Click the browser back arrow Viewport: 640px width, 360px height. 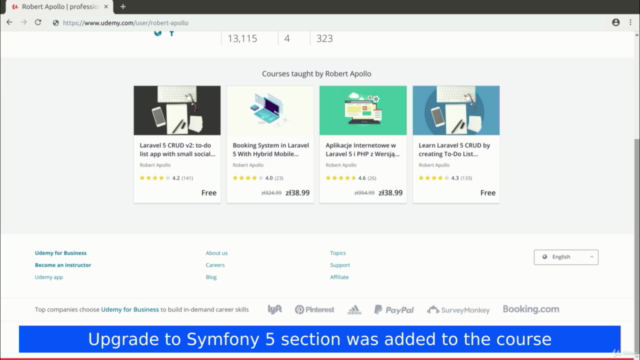9,22
